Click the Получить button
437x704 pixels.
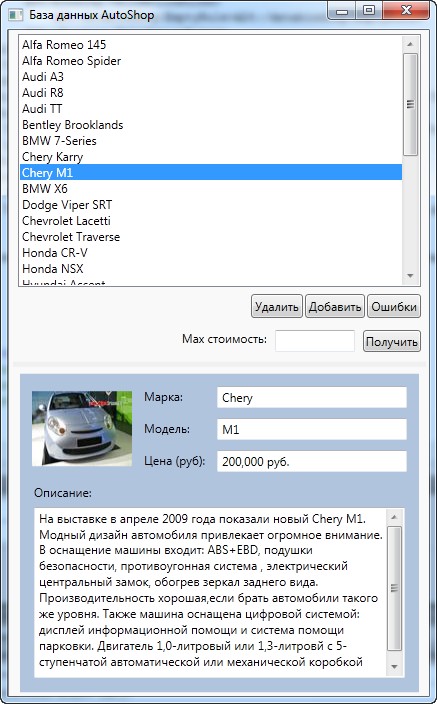pyautogui.click(x=392, y=341)
